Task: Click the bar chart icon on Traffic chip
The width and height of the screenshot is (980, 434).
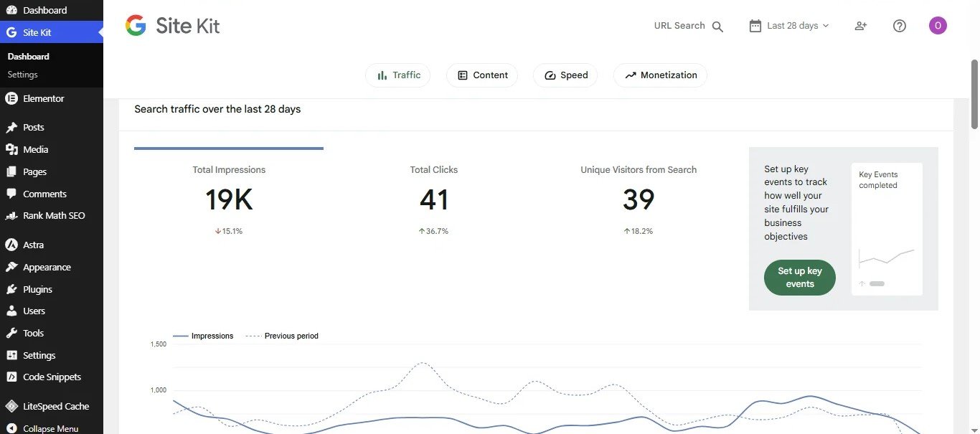Action: [382, 75]
